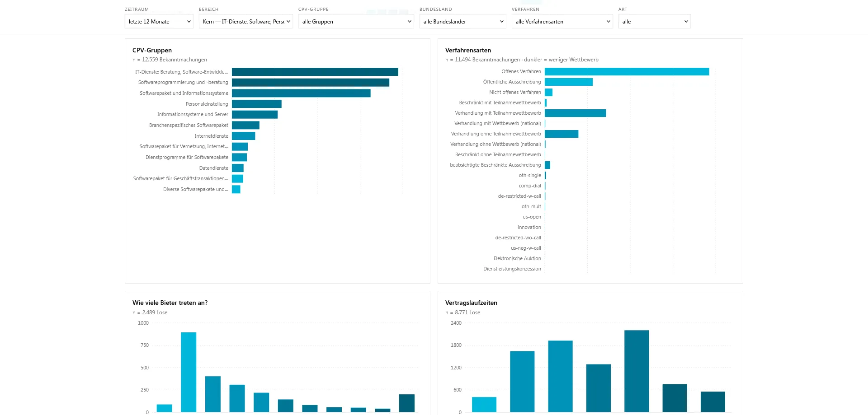The width and height of the screenshot is (868, 415).
Task: Select the 'Personaleinstellung' bar in CPV-Gruppen
Action: pyautogui.click(x=257, y=104)
